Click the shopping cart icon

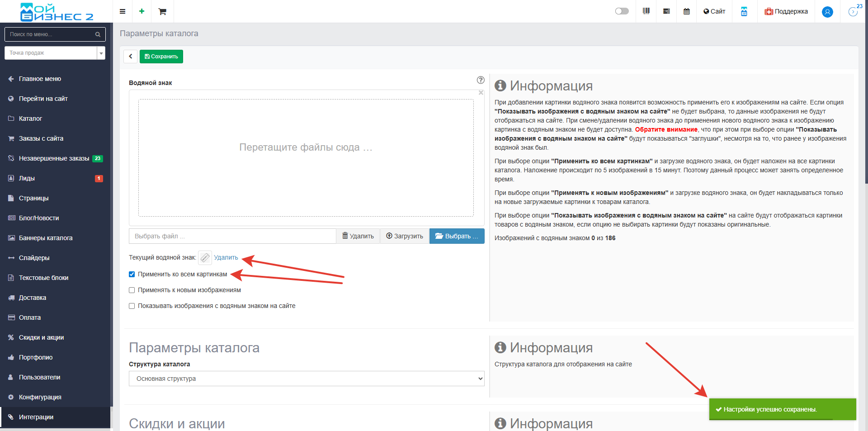162,11
